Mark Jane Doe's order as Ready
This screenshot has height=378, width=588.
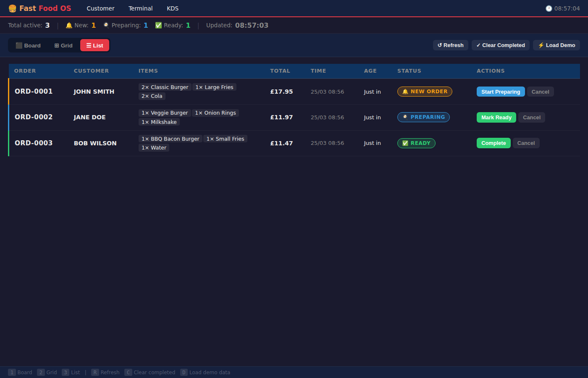pyautogui.click(x=496, y=117)
